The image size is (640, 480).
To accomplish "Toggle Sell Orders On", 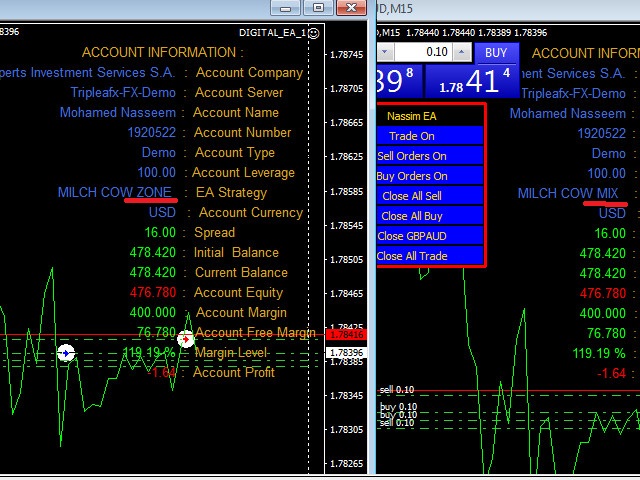I will (x=430, y=156).
